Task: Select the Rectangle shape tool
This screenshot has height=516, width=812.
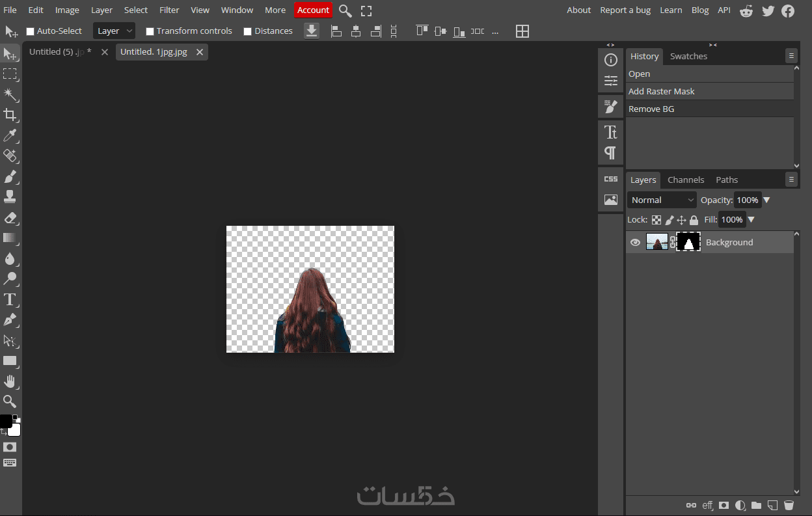Action: pos(10,360)
